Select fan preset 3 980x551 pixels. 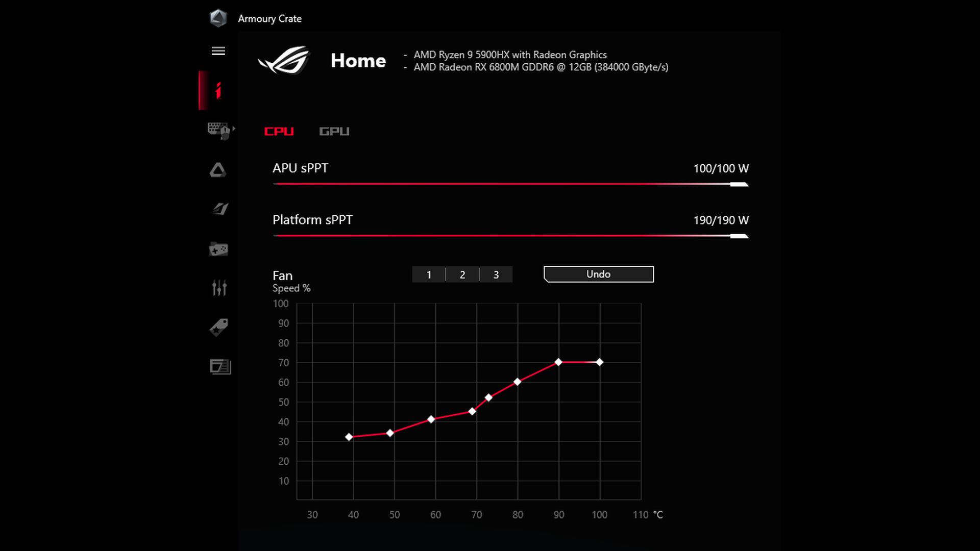496,274
